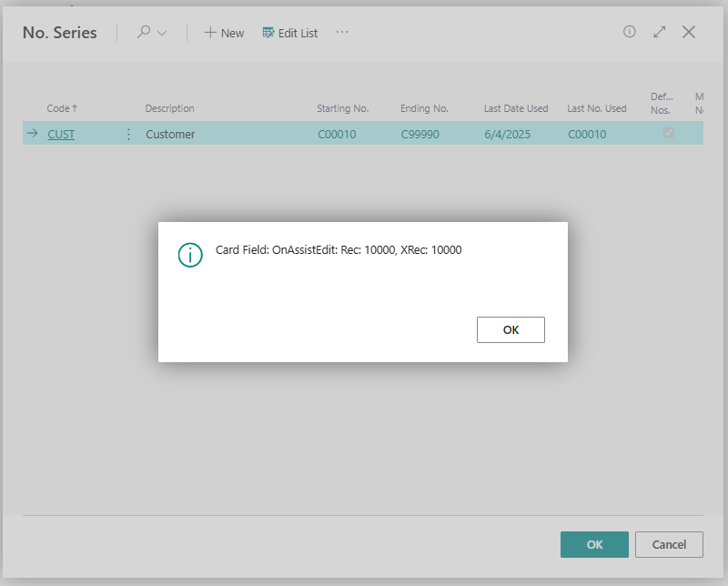The image size is (728, 586).
Task: Open the page information icon
Action: click(x=629, y=32)
